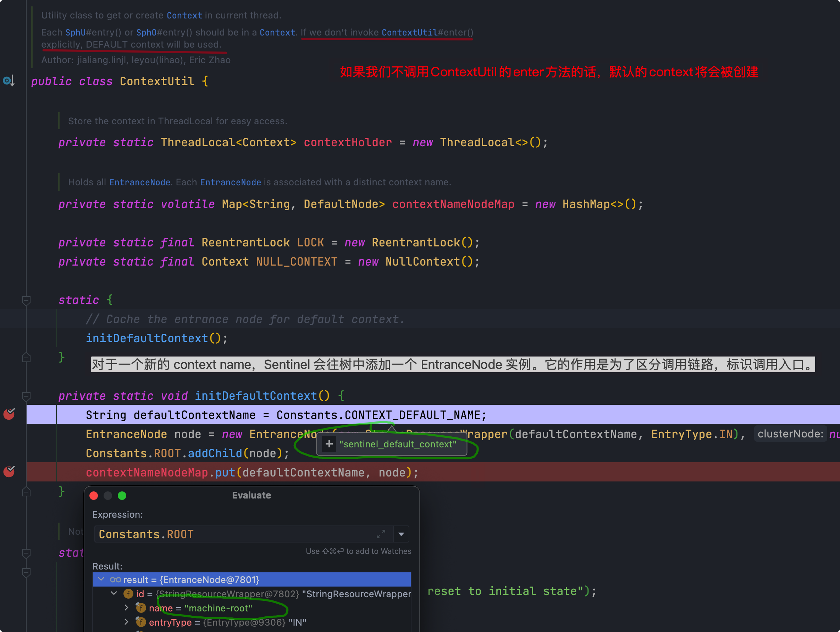Expand the name machine-root field
This screenshot has width=840, height=632.
pos(126,608)
